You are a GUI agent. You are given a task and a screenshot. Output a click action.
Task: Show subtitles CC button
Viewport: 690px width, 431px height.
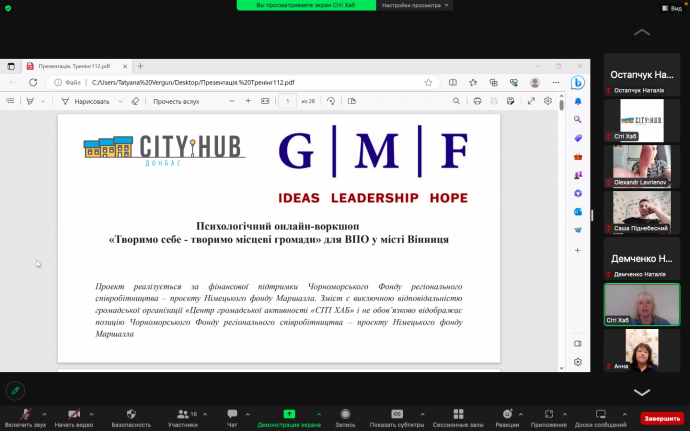397,418
